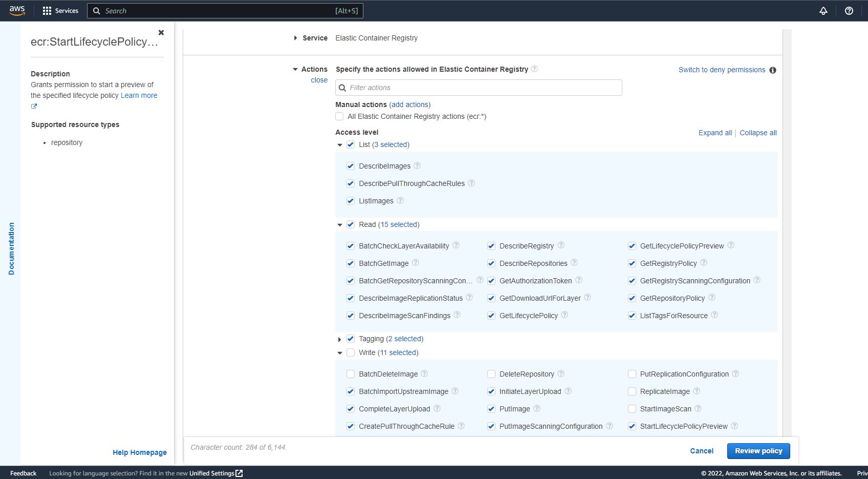Open the Unified Settings link
Screen dimensions: 868x479
216,473
